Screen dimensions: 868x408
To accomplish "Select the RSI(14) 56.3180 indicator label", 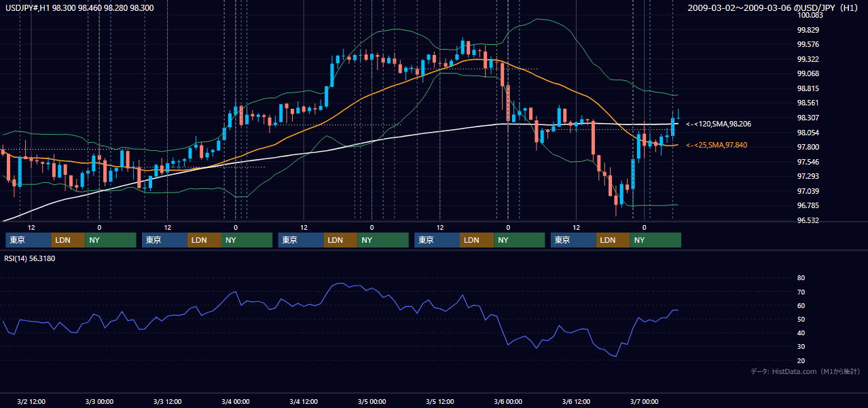I will (29, 258).
